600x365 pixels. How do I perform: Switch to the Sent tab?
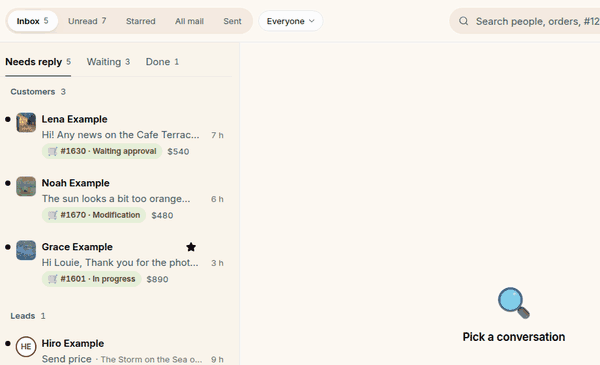coord(232,21)
